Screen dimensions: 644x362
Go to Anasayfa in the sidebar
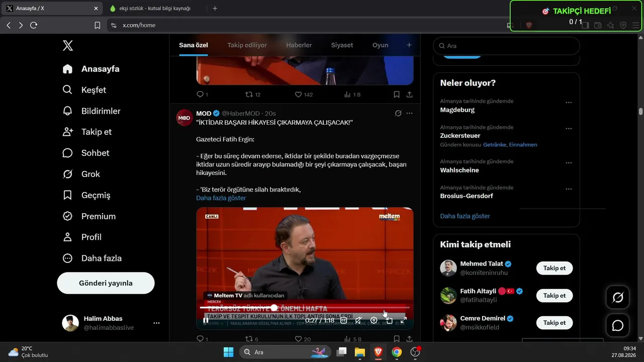91,69
